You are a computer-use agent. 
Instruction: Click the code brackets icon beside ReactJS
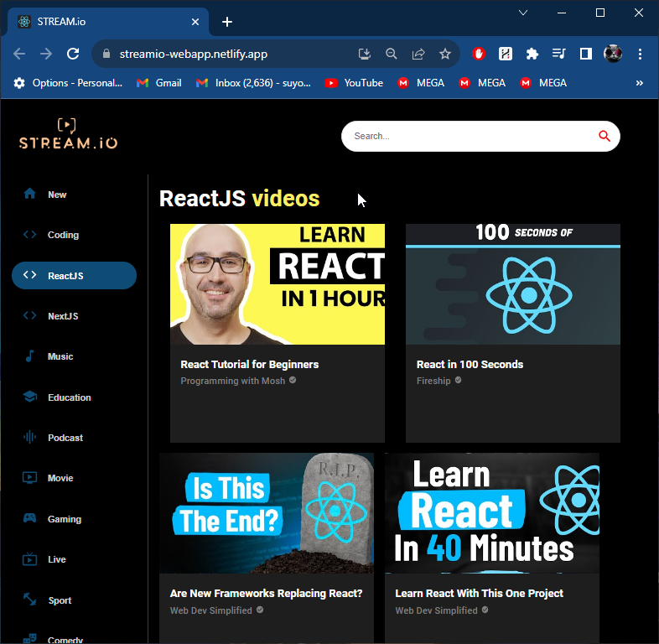click(29, 274)
